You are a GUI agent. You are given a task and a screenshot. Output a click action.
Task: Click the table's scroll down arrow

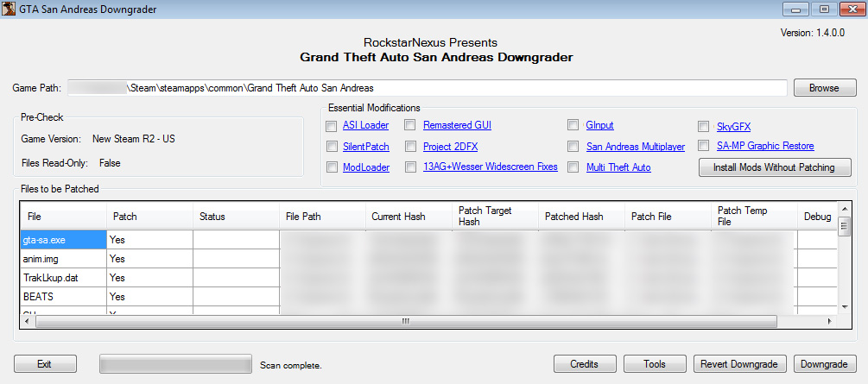coord(844,306)
